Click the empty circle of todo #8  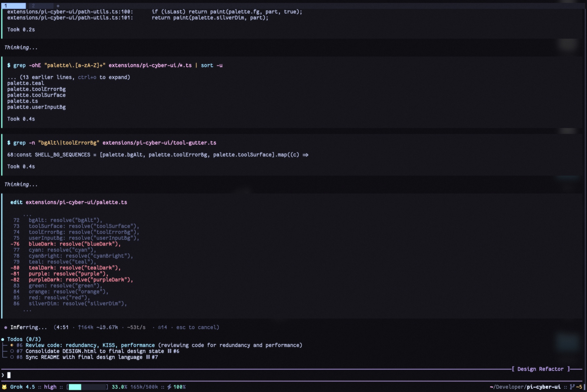(x=12, y=357)
